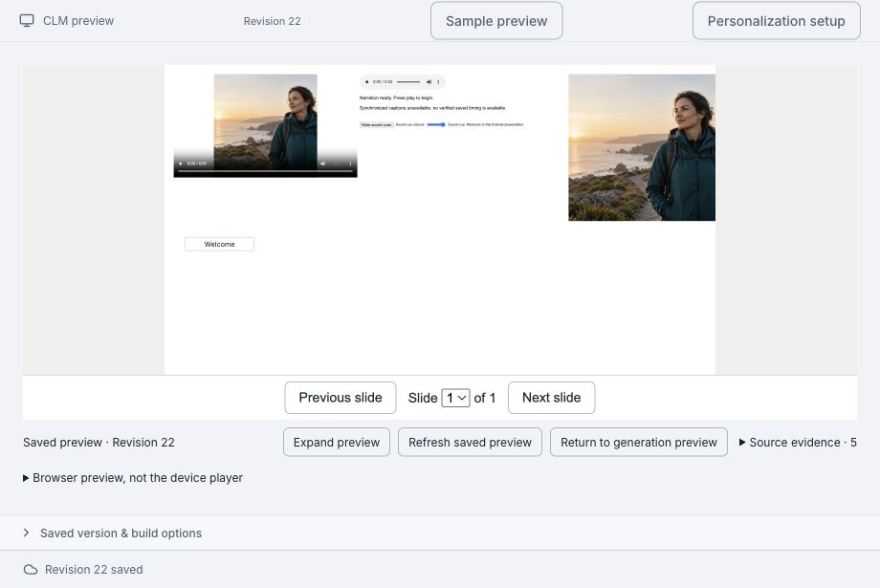Click the 'CLM preview' title text
This screenshot has width=880, height=588.
coord(78,21)
